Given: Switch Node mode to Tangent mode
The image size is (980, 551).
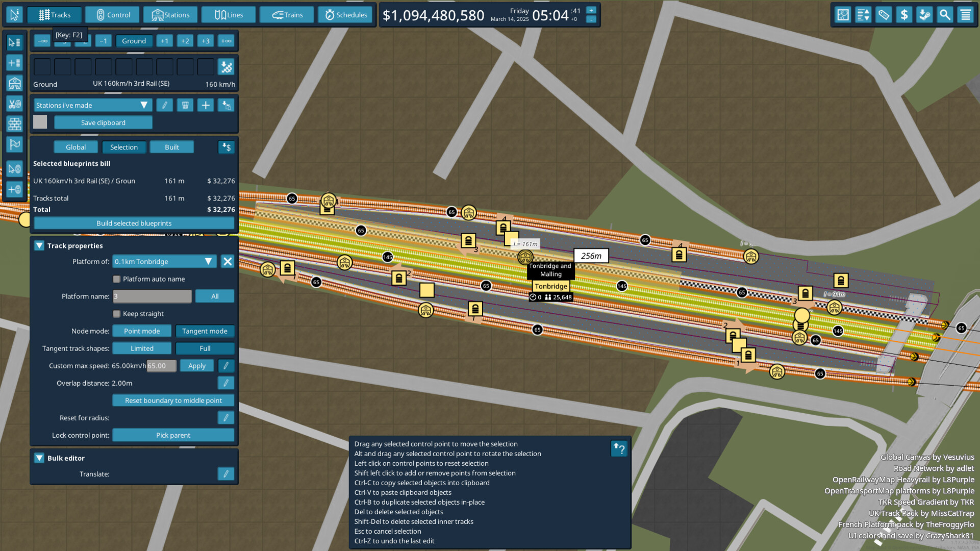Looking at the screenshot, I should [205, 331].
